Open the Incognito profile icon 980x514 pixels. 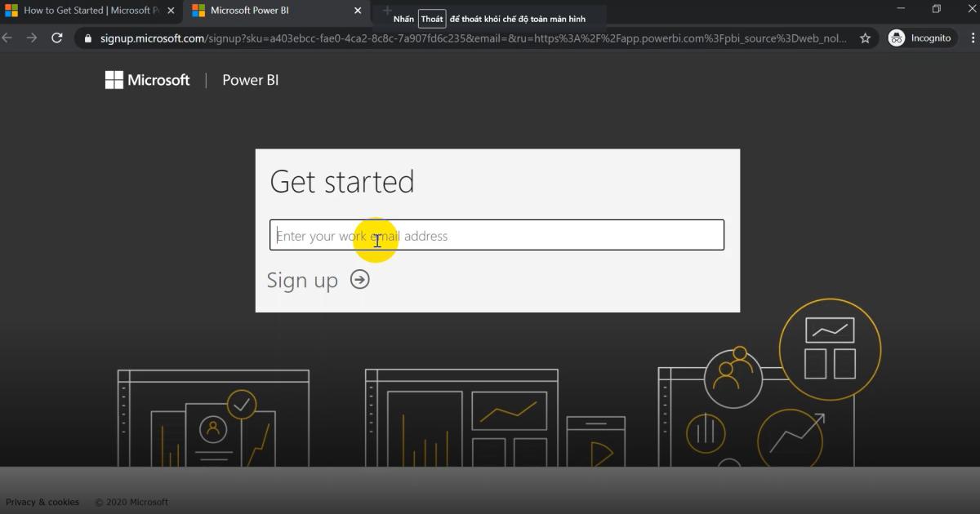[x=896, y=38]
